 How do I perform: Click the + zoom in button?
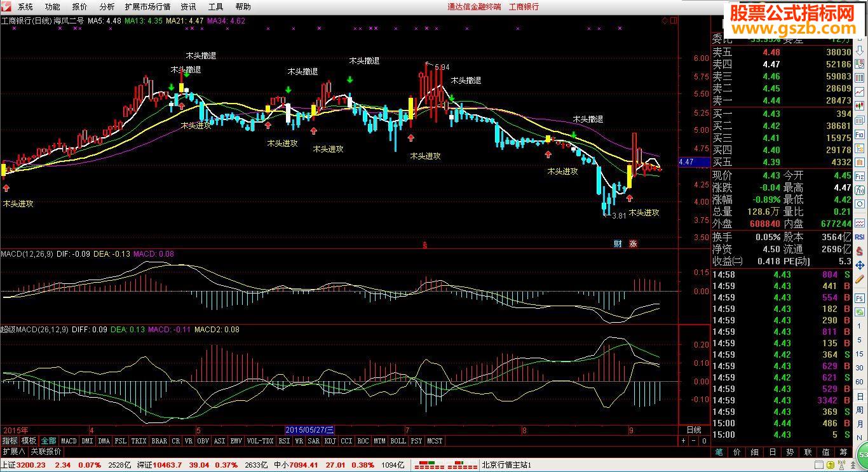[x=683, y=441]
